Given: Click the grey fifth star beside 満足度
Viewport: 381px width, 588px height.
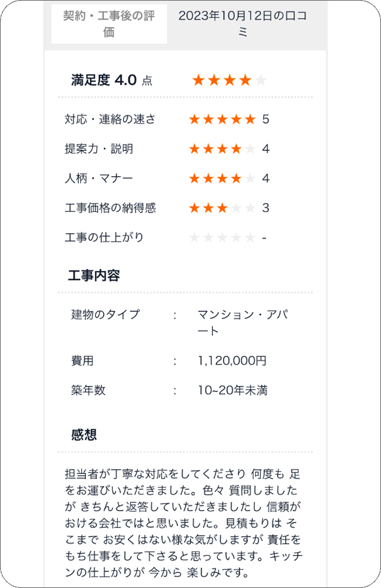Looking at the screenshot, I should (x=261, y=80).
